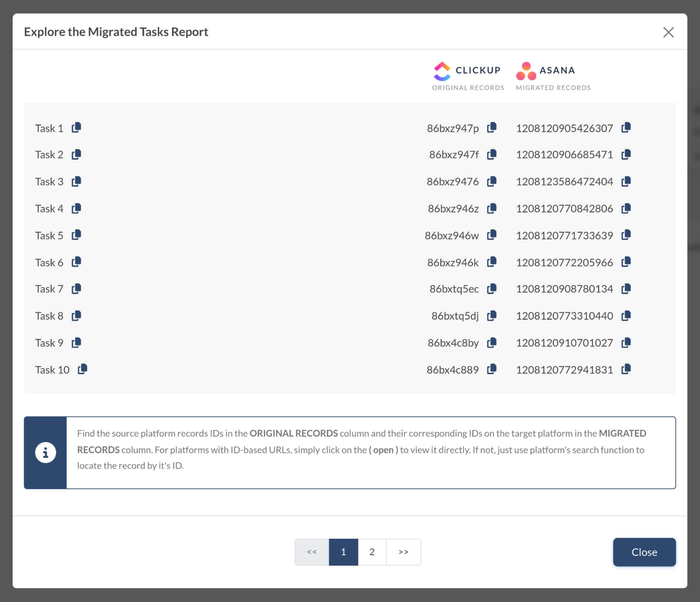The image size is (700, 602).
Task: Copy ClickUp ID 86bxz9476
Action: pos(492,181)
